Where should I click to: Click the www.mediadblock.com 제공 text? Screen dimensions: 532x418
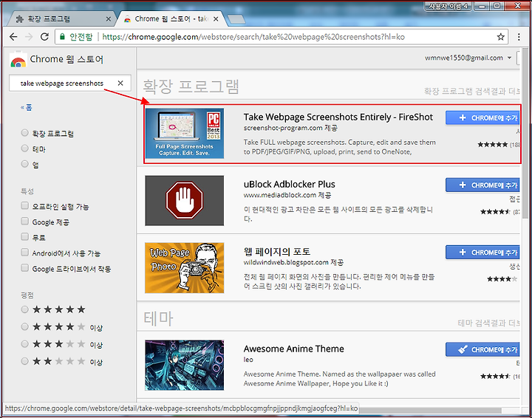tap(287, 195)
